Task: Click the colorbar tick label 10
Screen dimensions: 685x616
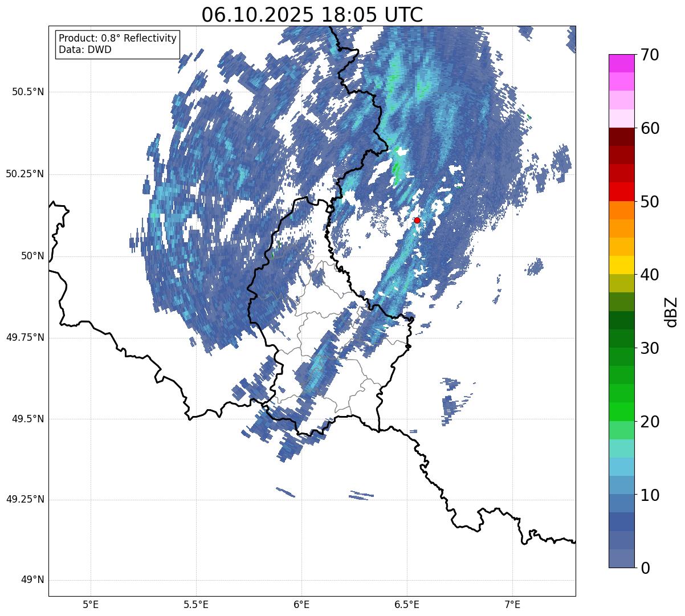Action: [650, 495]
